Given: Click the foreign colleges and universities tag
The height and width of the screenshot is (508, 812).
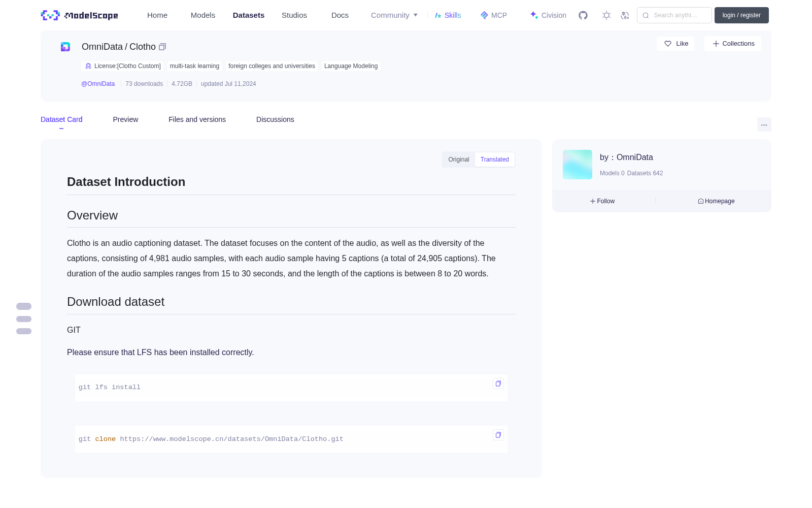Looking at the screenshot, I should coord(272,66).
